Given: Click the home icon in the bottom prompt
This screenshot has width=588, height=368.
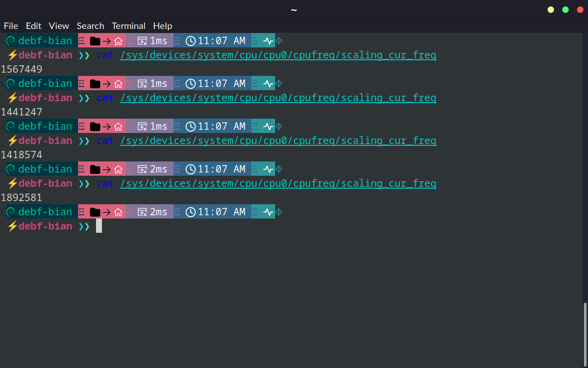Looking at the screenshot, I should click(x=118, y=212).
